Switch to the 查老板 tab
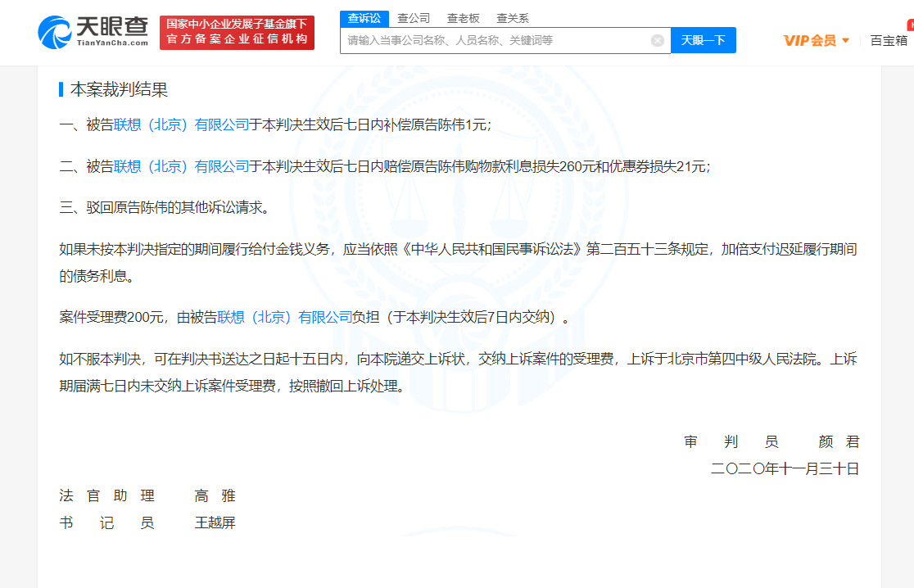 (463, 19)
